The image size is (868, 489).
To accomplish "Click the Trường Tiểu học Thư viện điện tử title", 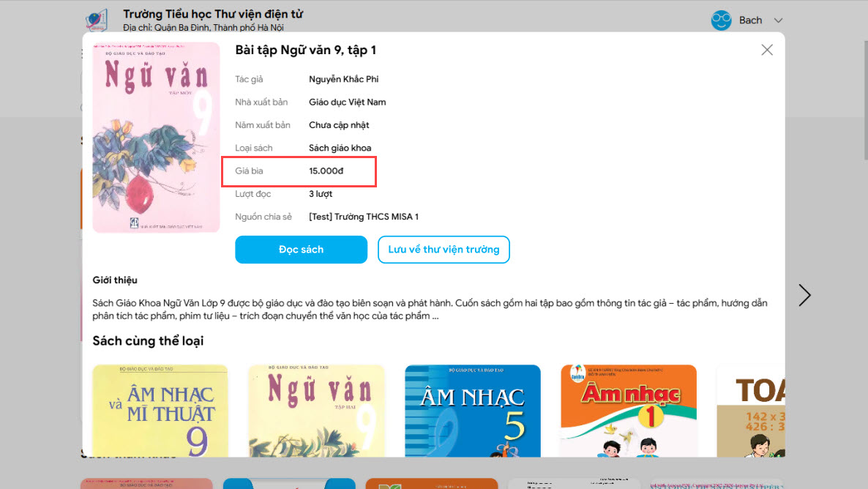I will (x=213, y=14).
